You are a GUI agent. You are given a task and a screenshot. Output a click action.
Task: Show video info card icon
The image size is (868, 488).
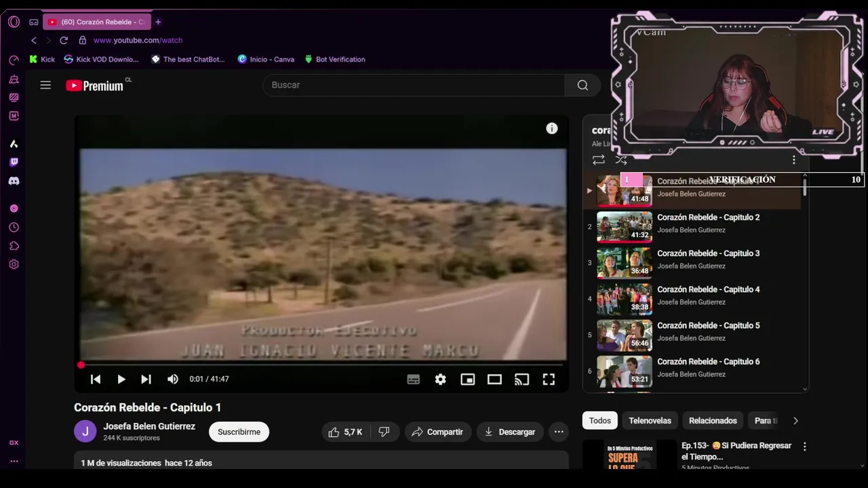(x=552, y=128)
